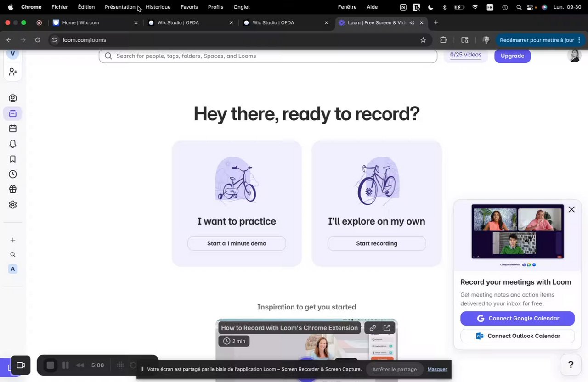Select the 'A' space badge in the sidebar
This screenshot has height=382, width=588.
[13, 269]
